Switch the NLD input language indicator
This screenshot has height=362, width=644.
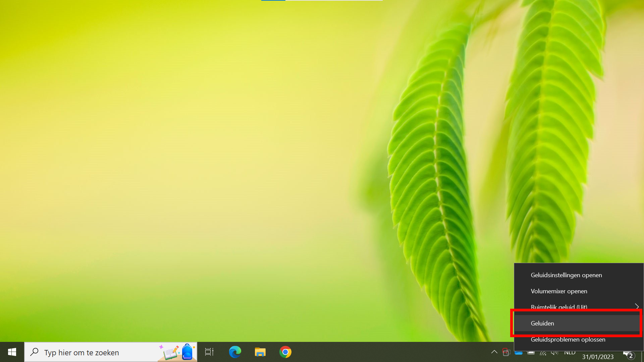pos(570,353)
